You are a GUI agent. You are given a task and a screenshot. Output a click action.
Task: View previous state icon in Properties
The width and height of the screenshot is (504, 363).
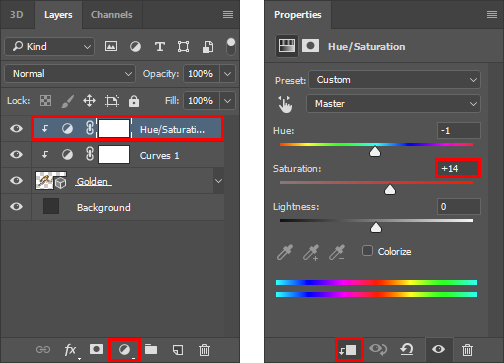coord(378,349)
